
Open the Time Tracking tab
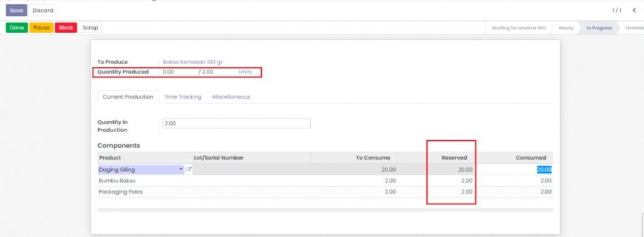pyautogui.click(x=183, y=97)
